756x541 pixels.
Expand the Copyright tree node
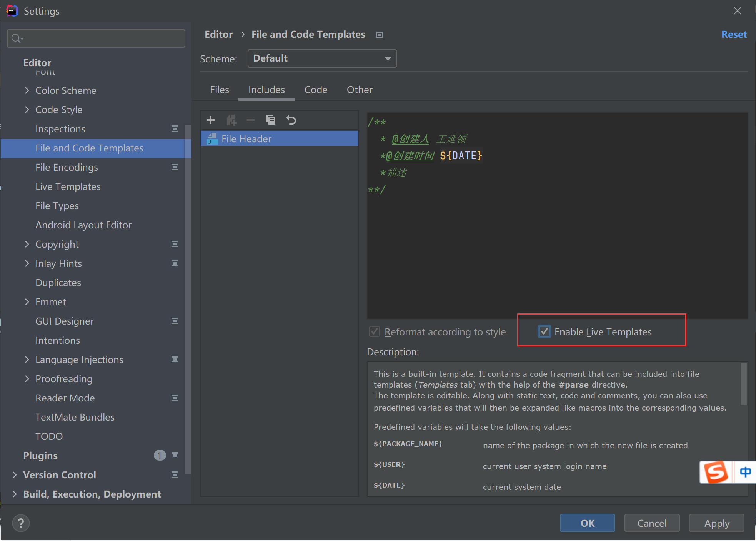tap(27, 244)
